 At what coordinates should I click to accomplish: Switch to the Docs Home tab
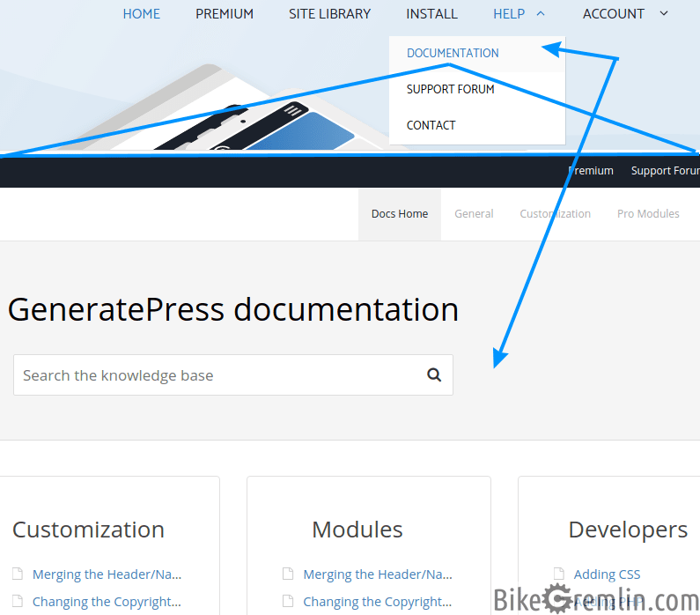pos(400,214)
